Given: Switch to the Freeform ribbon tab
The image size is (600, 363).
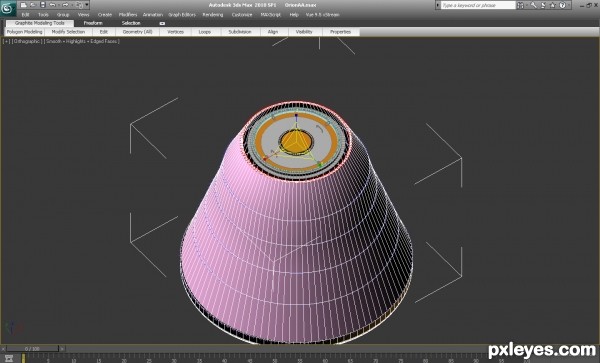Looking at the screenshot, I should click(x=93, y=23).
